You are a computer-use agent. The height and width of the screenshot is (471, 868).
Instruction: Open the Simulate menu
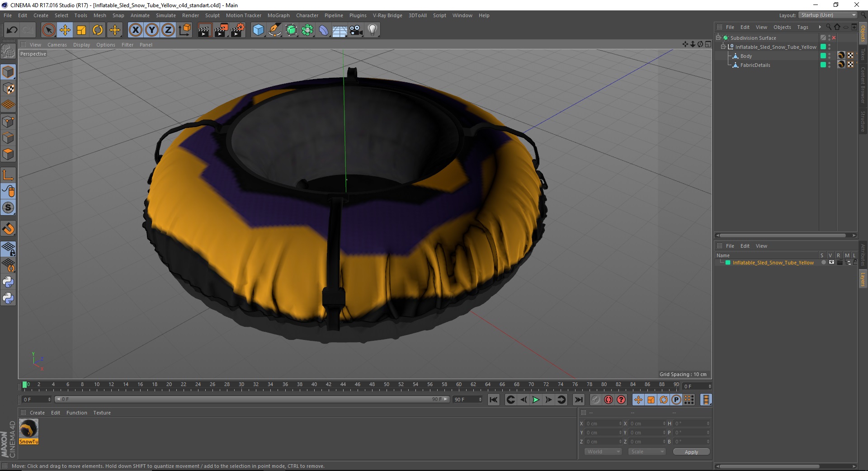pos(166,15)
